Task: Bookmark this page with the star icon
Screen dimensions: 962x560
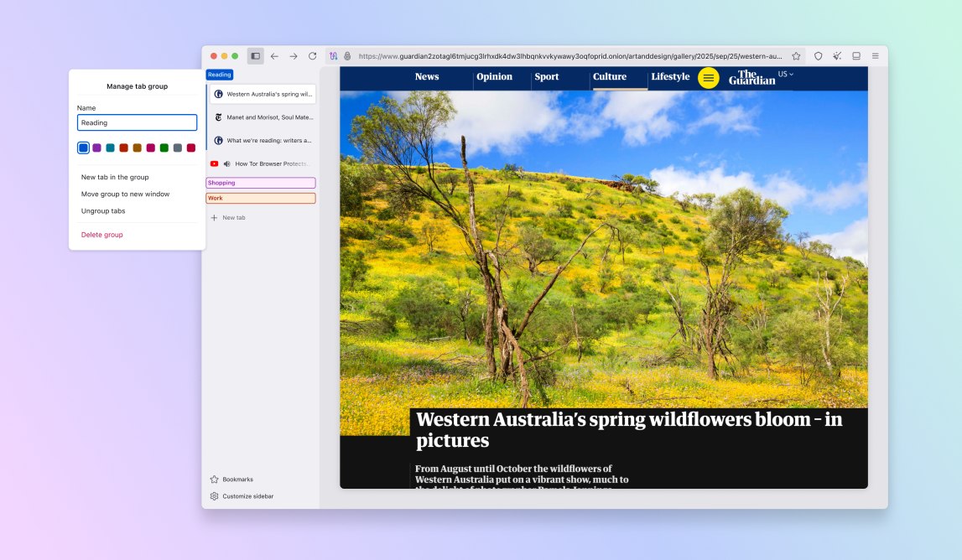Action: pyautogui.click(x=796, y=55)
